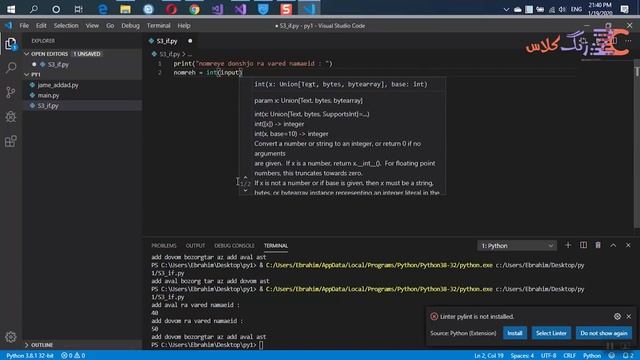Expand the OUTLINE section
The height and width of the screenshot is (360, 640).
pos(82,345)
